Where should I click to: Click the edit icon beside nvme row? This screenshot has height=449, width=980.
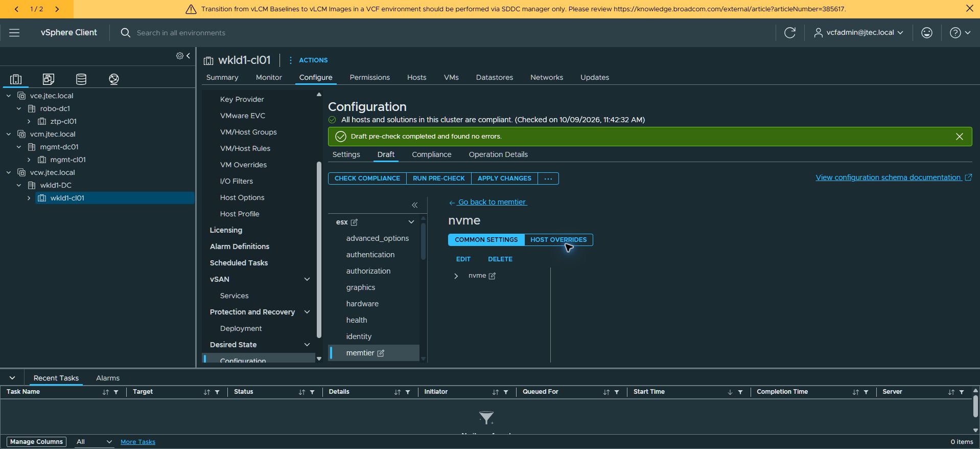point(492,276)
